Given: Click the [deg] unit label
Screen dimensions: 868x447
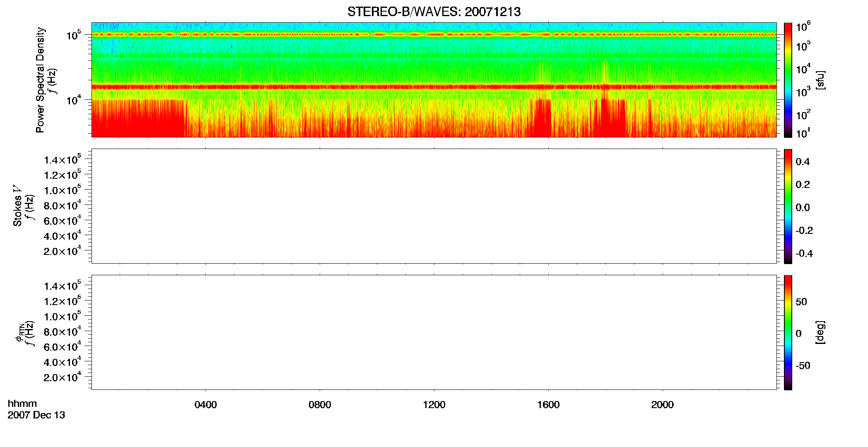Looking at the screenshot, I should [x=820, y=332].
